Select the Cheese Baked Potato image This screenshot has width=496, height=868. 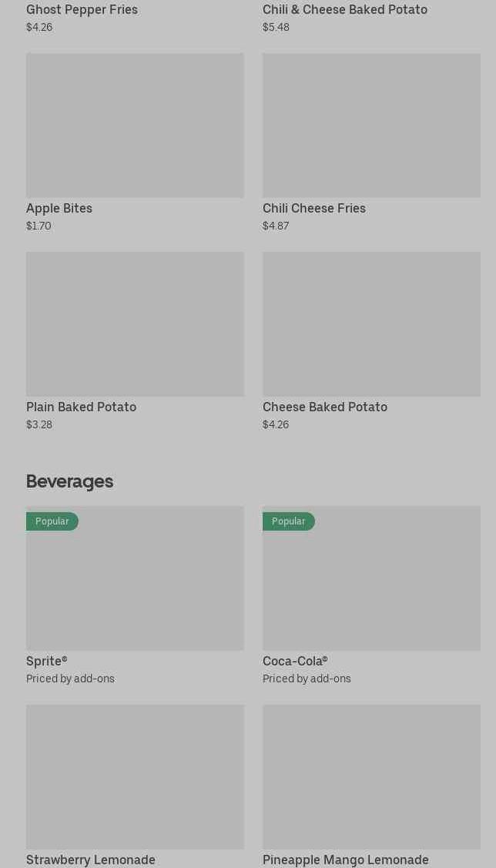click(371, 323)
